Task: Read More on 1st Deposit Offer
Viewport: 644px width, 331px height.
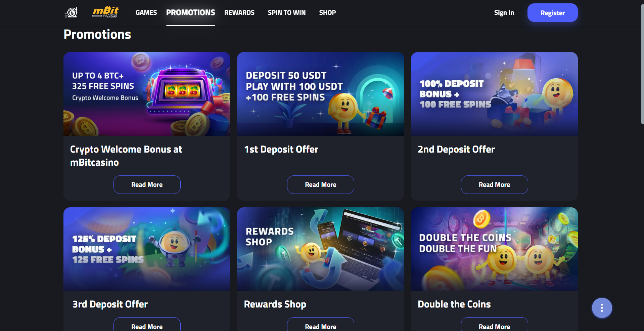Action: coord(321,184)
